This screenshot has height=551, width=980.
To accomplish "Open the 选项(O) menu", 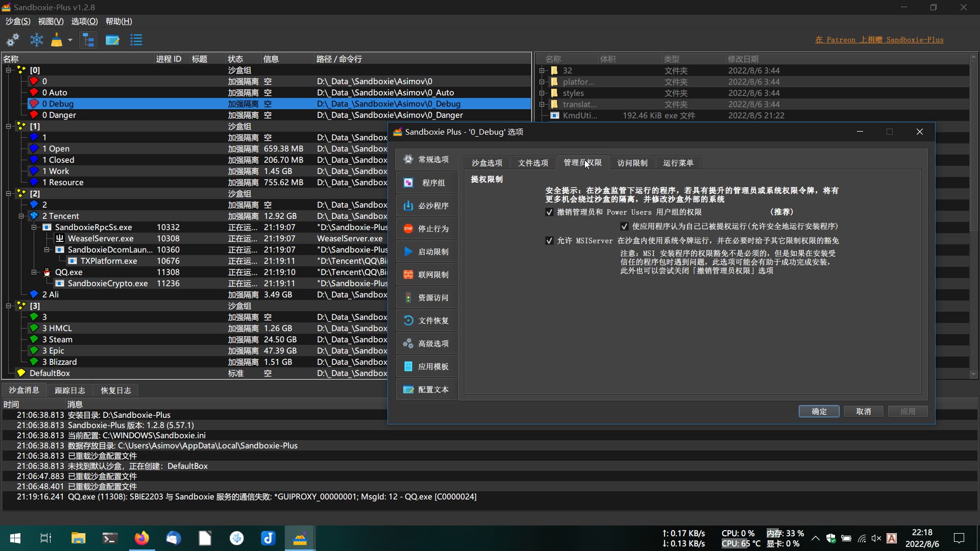I will click(x=84, y=21).
